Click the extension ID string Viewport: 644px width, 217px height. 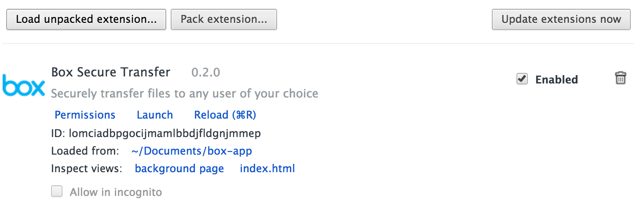pyautogui.click(x=165, y=133)
